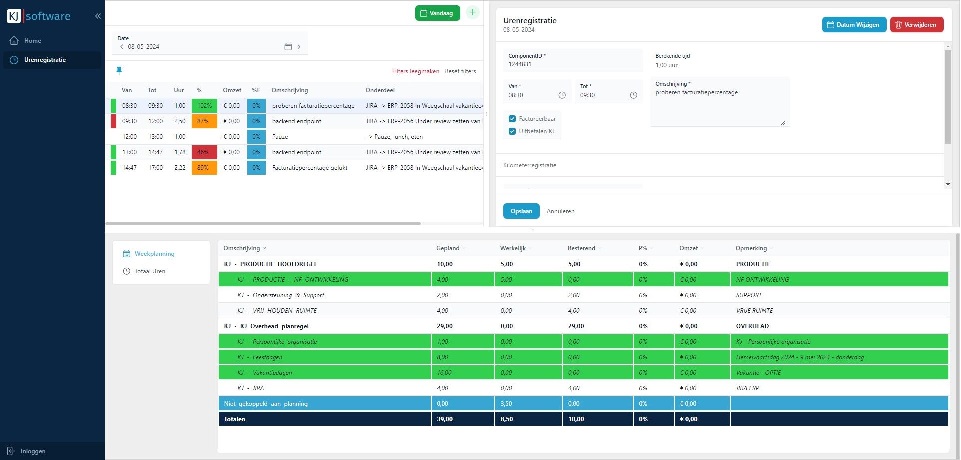Screen dimensions: 961x460
Task: Go to previous day with left arrow
Action: point(121,47)
